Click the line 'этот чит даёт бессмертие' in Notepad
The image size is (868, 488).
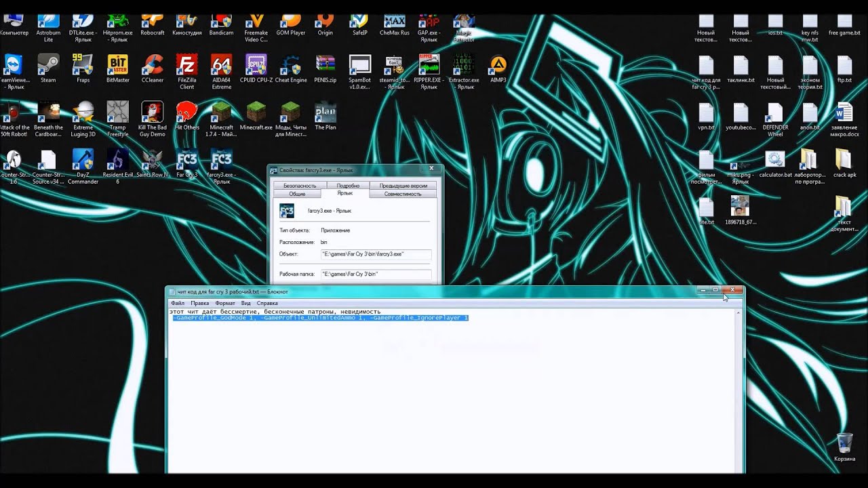(275, 312)
